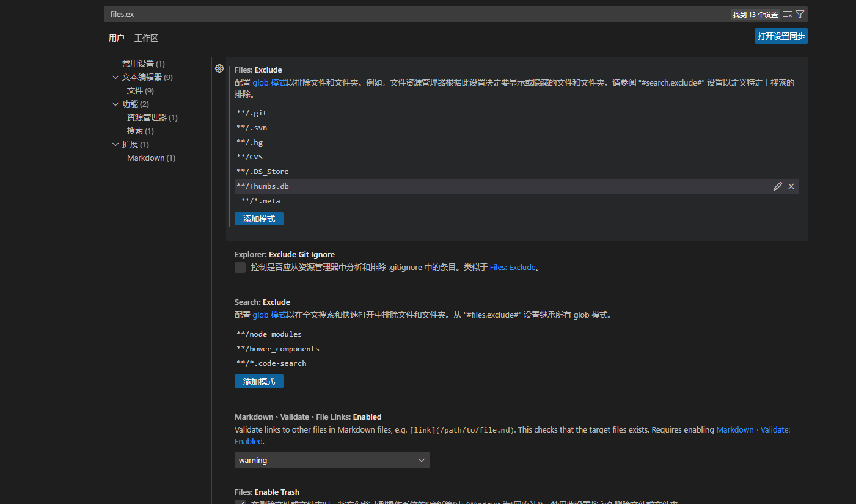Click the 找到 13 个设置 result count
Screen dimensions: 856x504
755,14
